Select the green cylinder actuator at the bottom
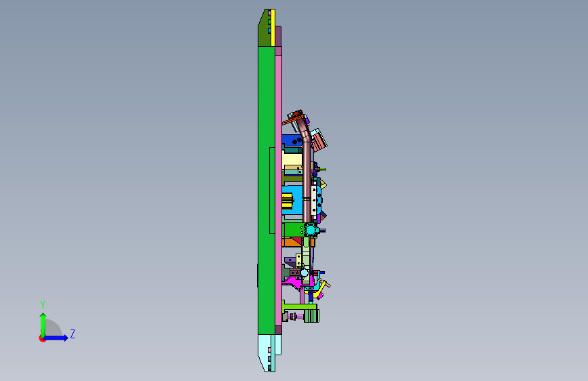This screenshot has width=588, height=381. point(311,316)
